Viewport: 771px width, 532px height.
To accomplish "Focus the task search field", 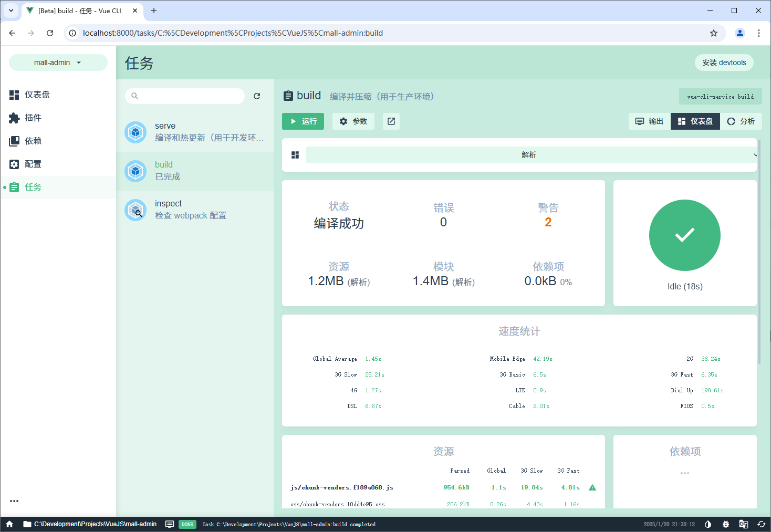I will point(185,96).
